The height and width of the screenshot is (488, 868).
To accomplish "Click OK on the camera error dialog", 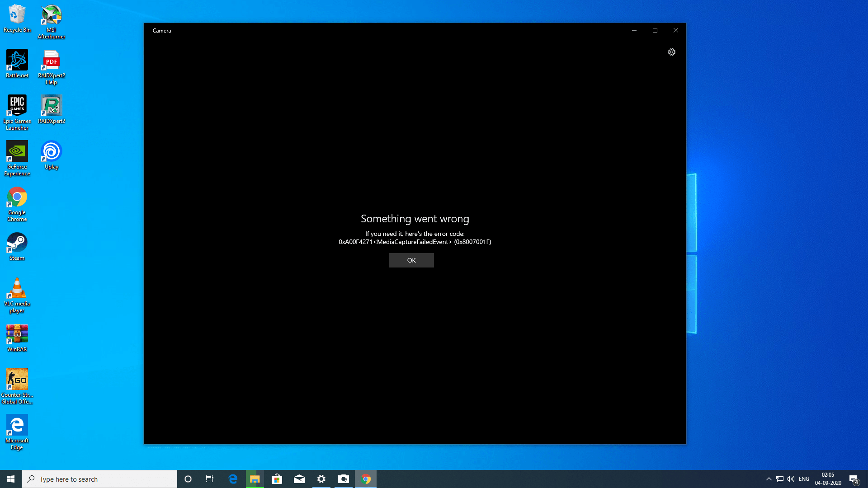I will pyautogui.click(x=411, y=260).
